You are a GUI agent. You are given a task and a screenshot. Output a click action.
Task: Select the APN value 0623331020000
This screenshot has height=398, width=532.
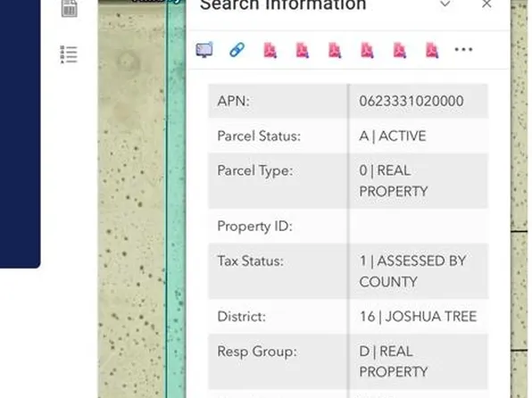[411, 101]
